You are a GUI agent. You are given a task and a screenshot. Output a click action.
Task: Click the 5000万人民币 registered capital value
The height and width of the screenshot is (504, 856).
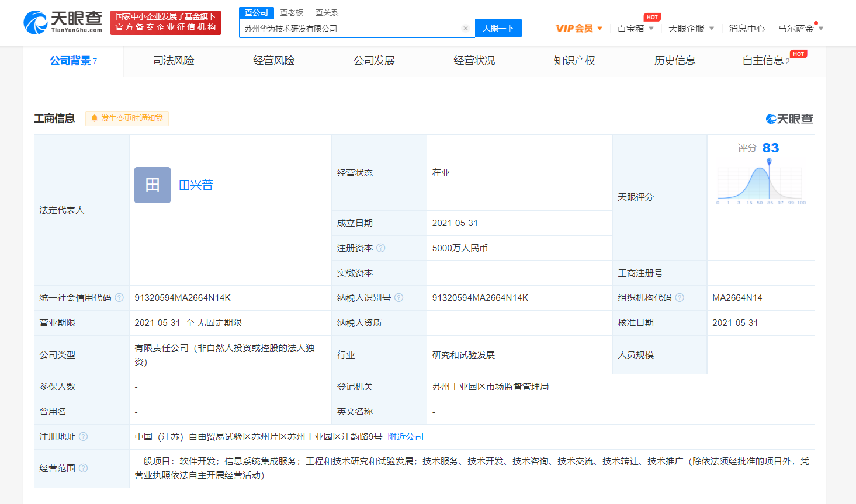pos(460,248)
